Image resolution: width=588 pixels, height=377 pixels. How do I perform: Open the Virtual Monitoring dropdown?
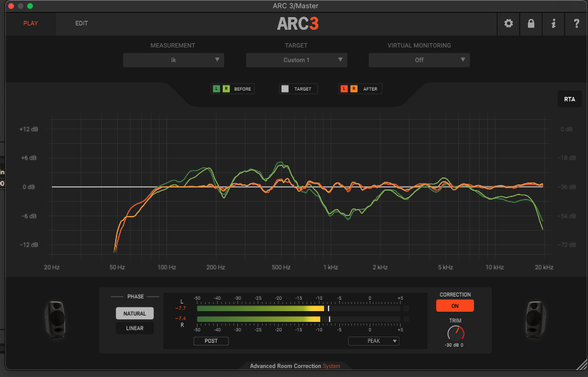pyautogui.click(x=419, y=60)
